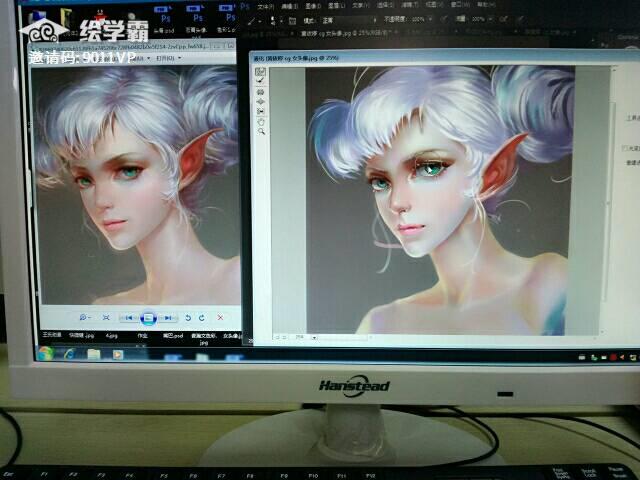Viewport: 640px width, 480px height.
Task: Open File Explorer folder from the taskbar
Action: (94, 355)
